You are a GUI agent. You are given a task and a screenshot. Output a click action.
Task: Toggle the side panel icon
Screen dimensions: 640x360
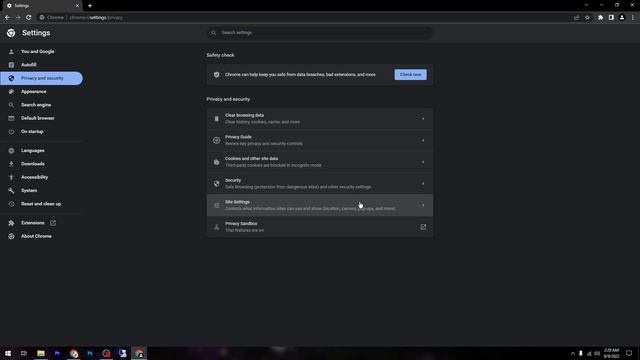coord(611,18)
